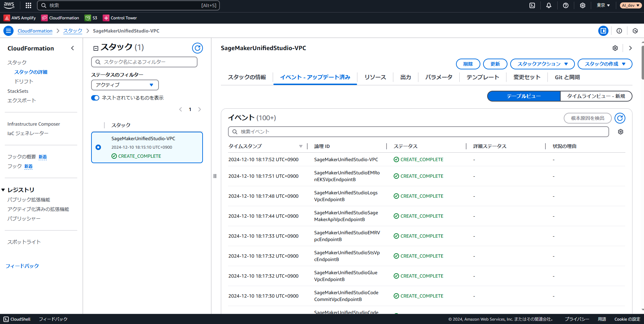Image resolution: width=644 pixels, height=324 pixels.
Task: Open the Outputs tab
Action: click(x=406, y=77)
